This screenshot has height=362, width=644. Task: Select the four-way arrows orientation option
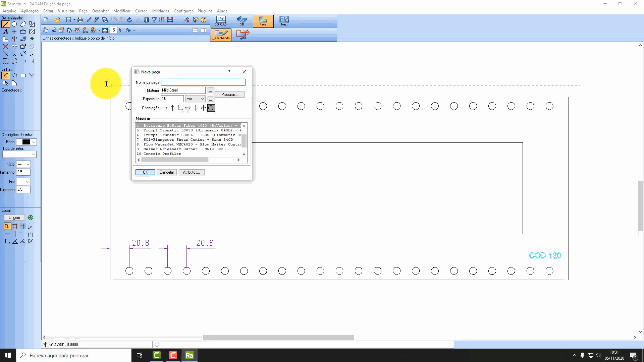pyautogui.click(x=203, y=108)
